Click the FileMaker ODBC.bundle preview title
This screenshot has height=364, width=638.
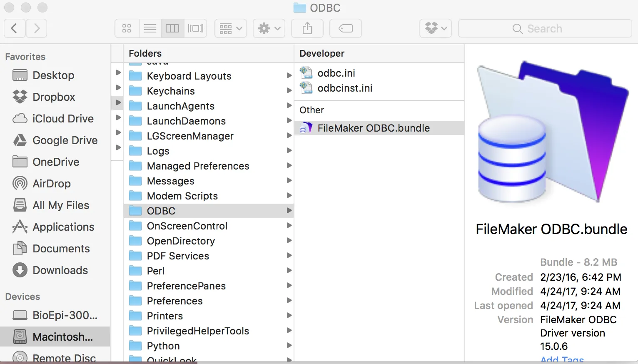tap(551, 229)
